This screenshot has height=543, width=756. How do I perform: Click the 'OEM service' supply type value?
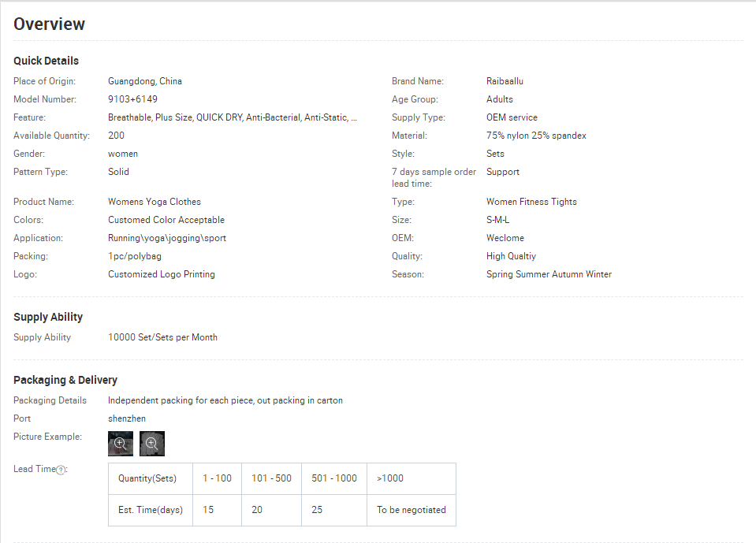[512, 117]
